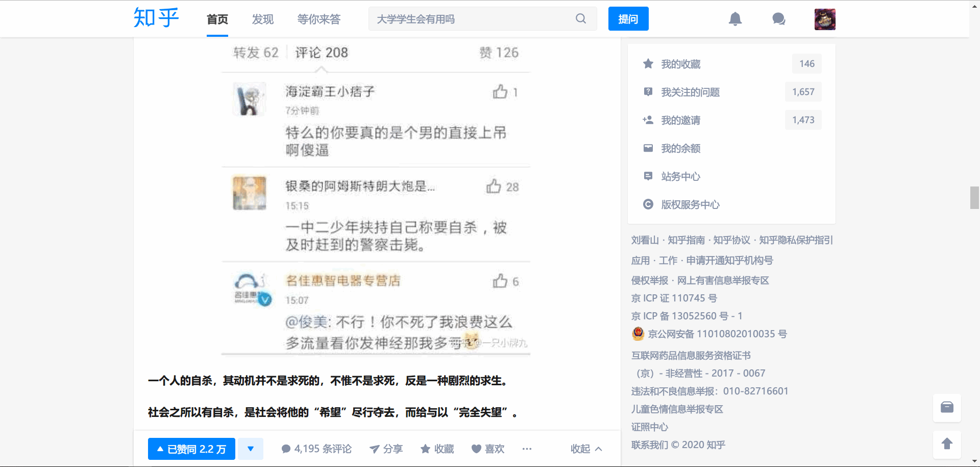The height and width of the screenshot is (467, 980).
Task: Click the blue 提问 button
Action: click(x=628, y=19)
